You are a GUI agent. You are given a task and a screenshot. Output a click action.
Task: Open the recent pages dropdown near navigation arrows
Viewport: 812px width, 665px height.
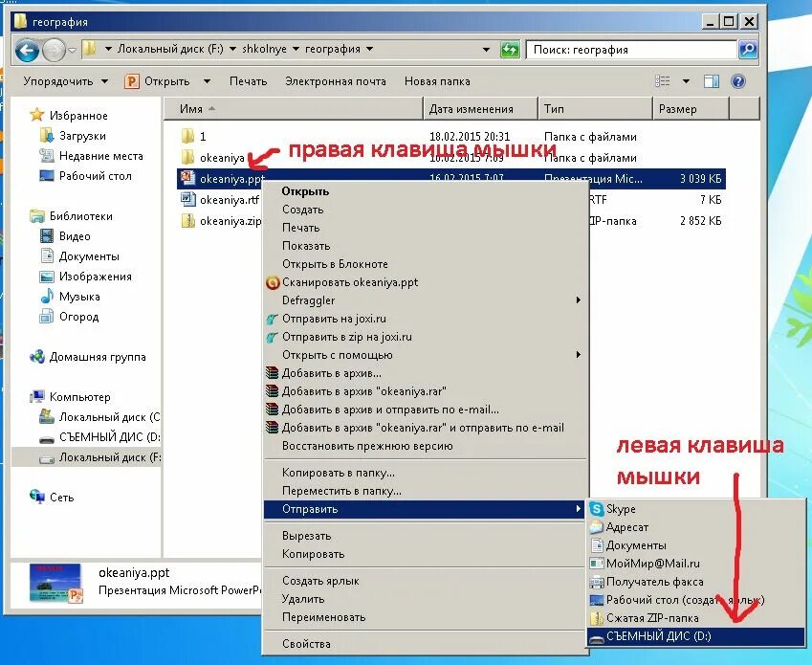tap(72, 51)
